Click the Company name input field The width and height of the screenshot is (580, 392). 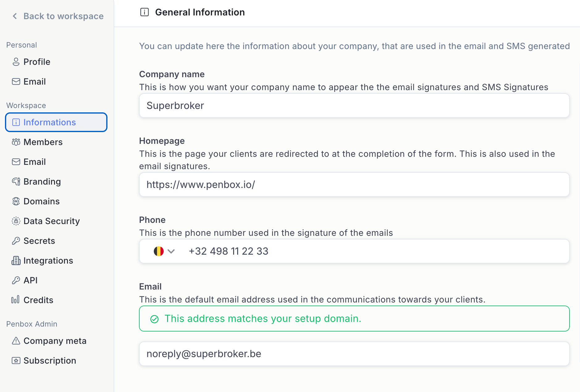pyautogui.click(x=354, y=106)
